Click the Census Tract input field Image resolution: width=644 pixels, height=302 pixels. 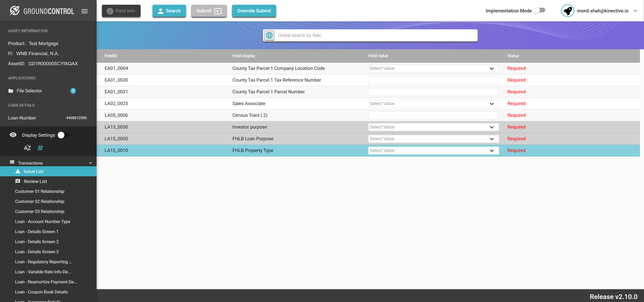pyautogui.click(x=433, y=115)
